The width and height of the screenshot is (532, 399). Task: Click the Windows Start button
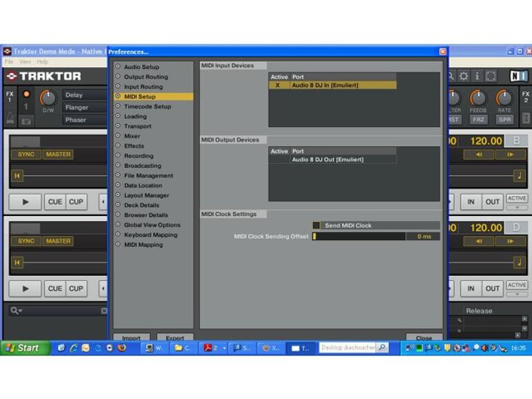[x=24, y=348]
